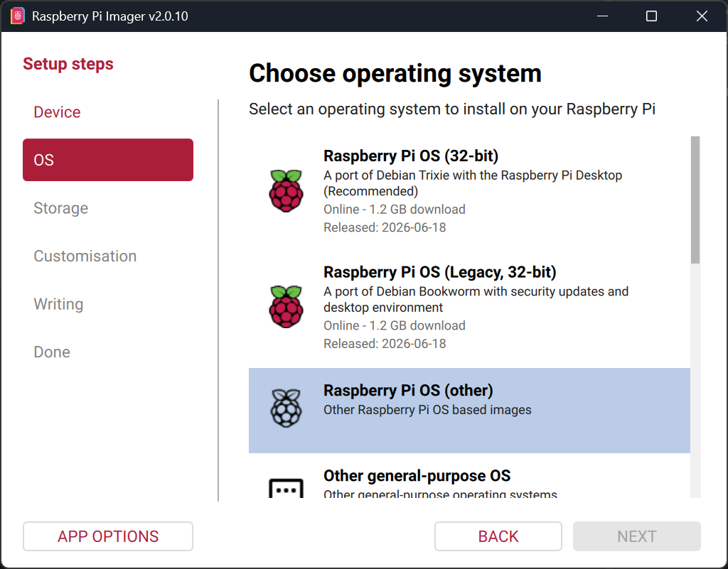Select the Writing setup step
The image size is (728, 569).
pos(108,304)
